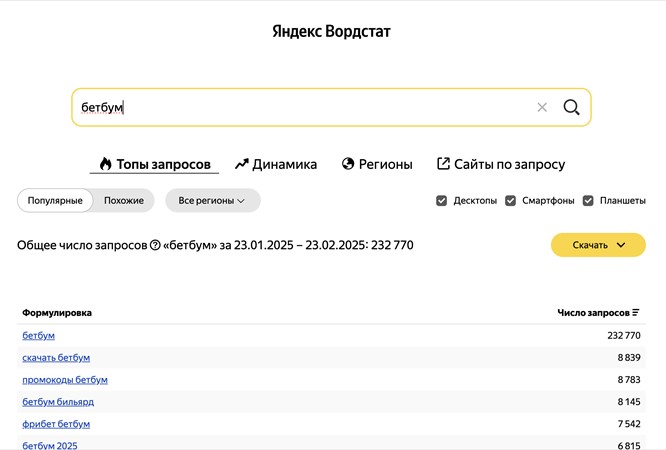Viewport: 666px width, 450px height.
Task: Click the value 6 815
Action: coord(629,445)
